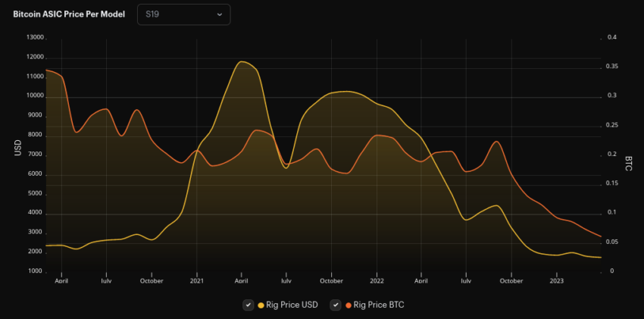Click the orange BTC line's leftmost starting point
The height and width of the screenshot is (319, 644).
click(x=47, y=70)
